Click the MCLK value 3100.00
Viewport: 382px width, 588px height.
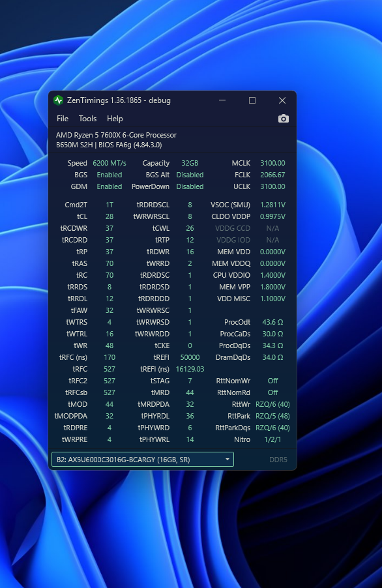pos(272,163)
